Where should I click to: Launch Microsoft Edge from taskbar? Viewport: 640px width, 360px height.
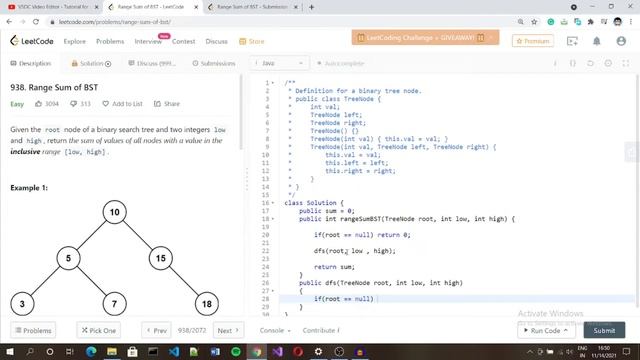pos(91,351)
